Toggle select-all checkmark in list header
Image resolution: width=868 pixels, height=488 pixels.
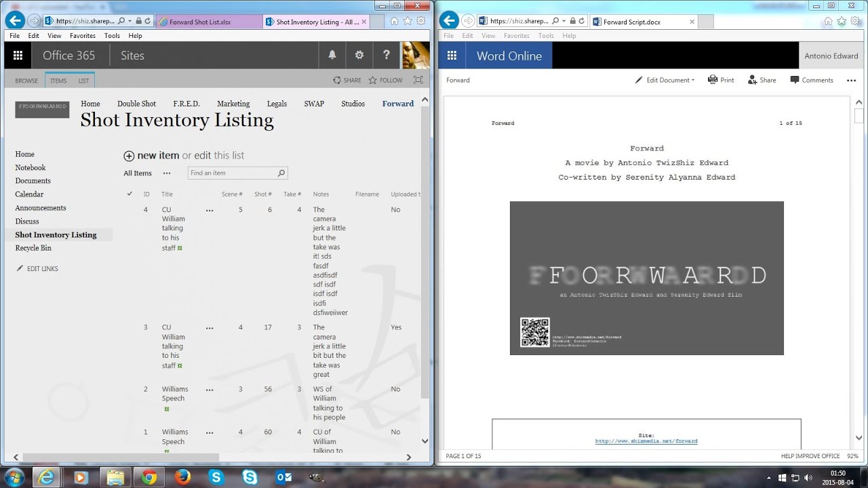click(x=130, y=194)
